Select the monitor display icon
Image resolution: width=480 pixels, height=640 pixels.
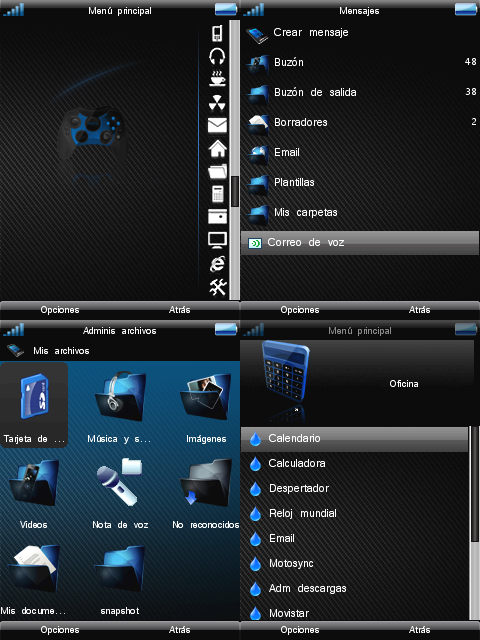[x=217, y=240]
